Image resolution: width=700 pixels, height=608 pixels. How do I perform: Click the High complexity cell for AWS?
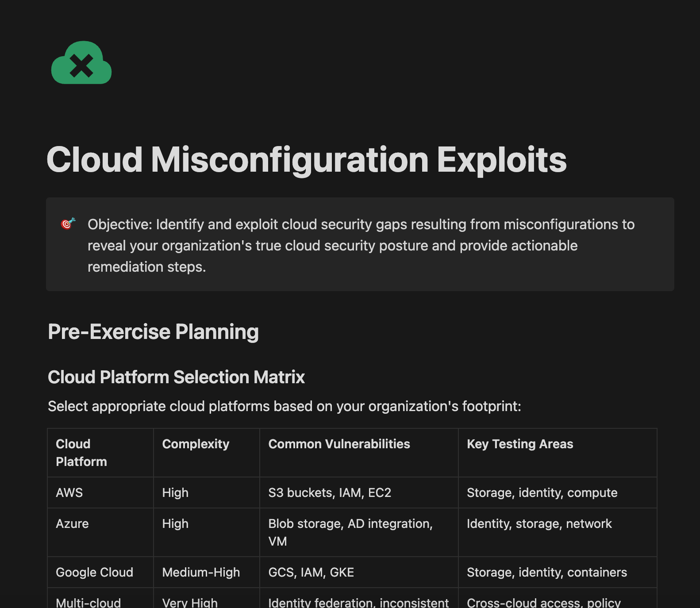(207, 493)
